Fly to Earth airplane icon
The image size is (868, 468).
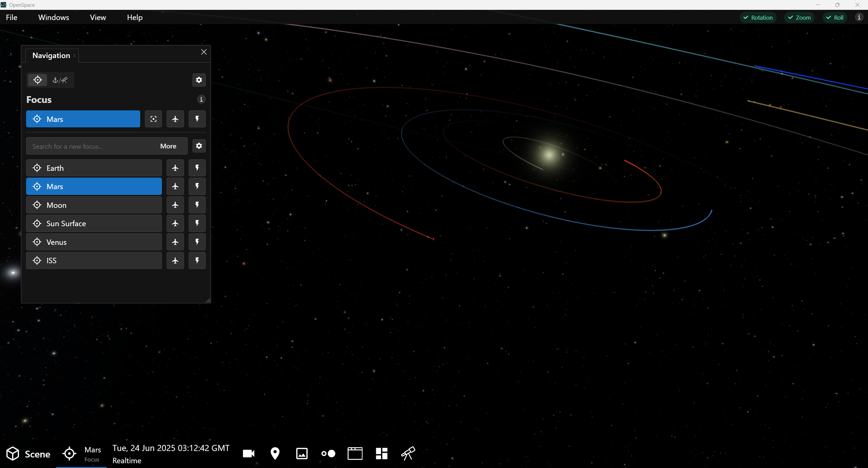tap(175, 168)
